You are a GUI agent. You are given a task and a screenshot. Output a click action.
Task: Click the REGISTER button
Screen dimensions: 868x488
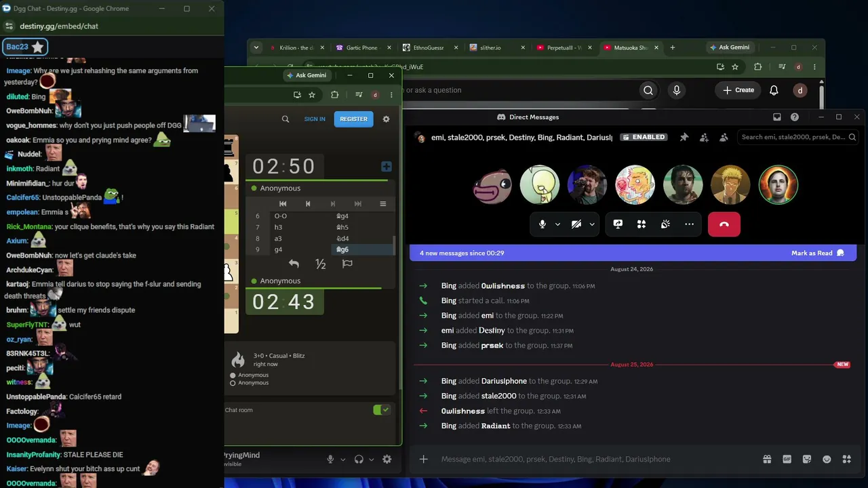click(x=354, y=119)
